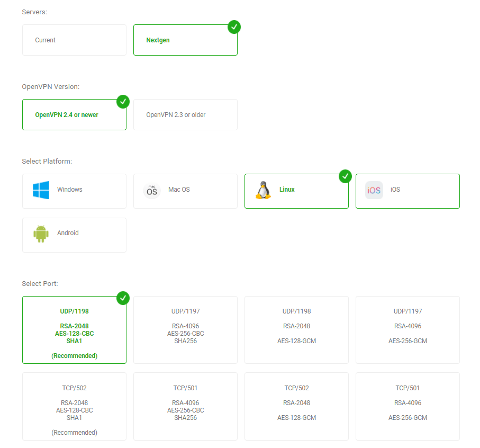Click the Linux penguin icon
This screenshot has width=480, height=448.
pyautogui.click(x=263, y=190)
